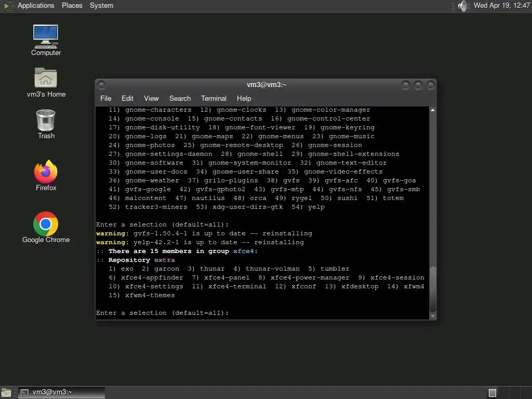Click the last 'Enter a selection (default=all):' prompt
This screenshot has height=399, width=532.
click(x=162, y=313)
